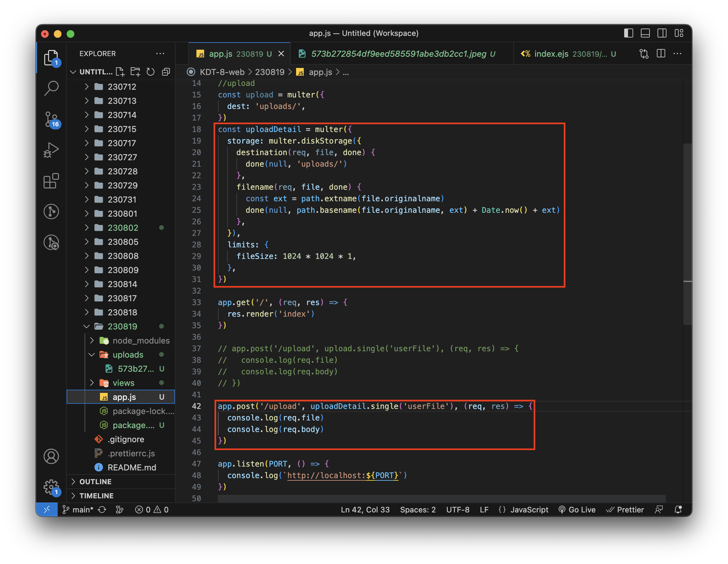
Task: Click the main* branch in status bar
Action: click(78, 509)
